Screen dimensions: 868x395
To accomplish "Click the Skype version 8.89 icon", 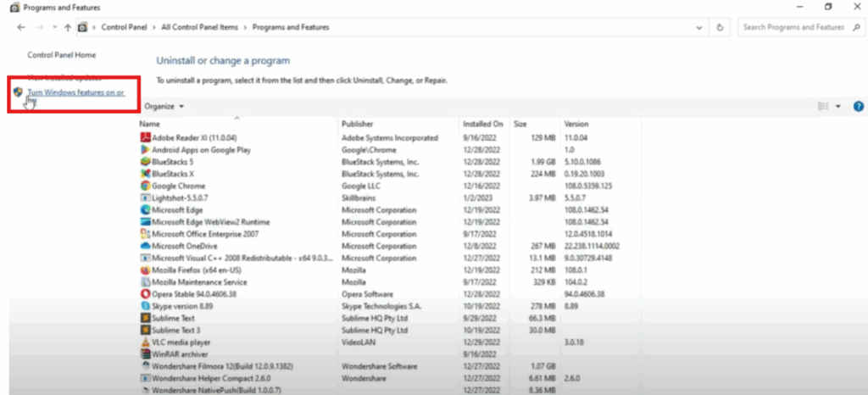I will click(x=145, y=305).
